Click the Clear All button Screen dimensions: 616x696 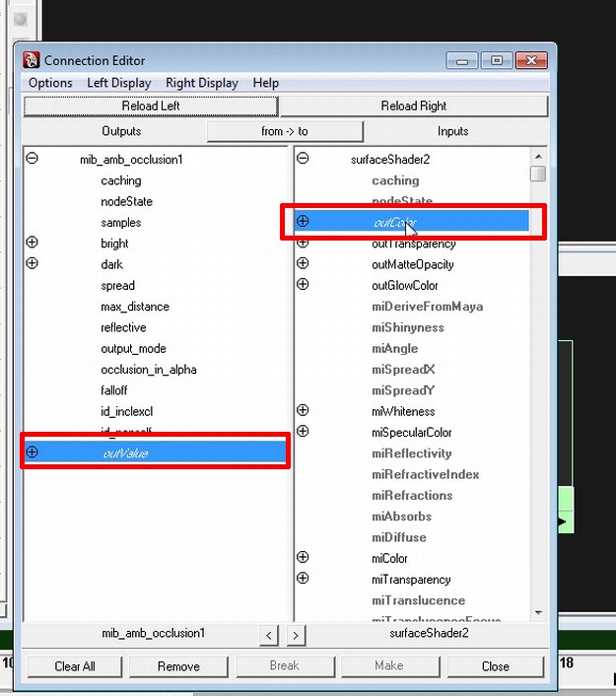click(75, 666)
